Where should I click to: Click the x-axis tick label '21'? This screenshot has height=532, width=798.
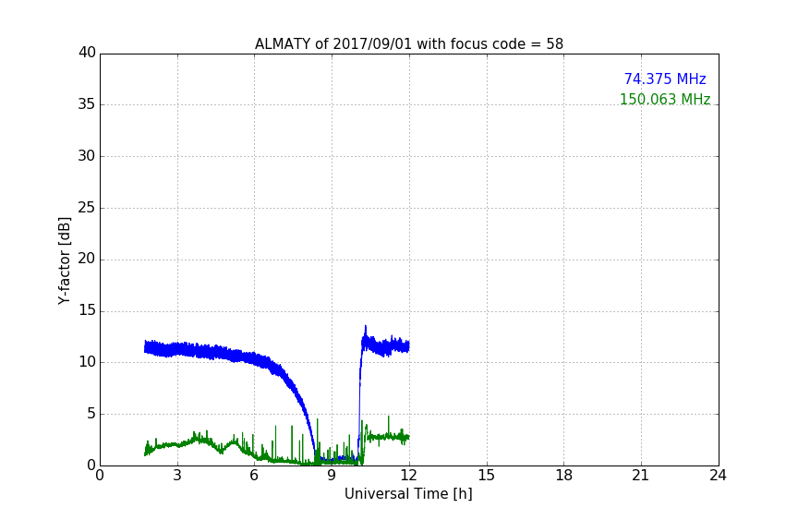pos(641,476)
